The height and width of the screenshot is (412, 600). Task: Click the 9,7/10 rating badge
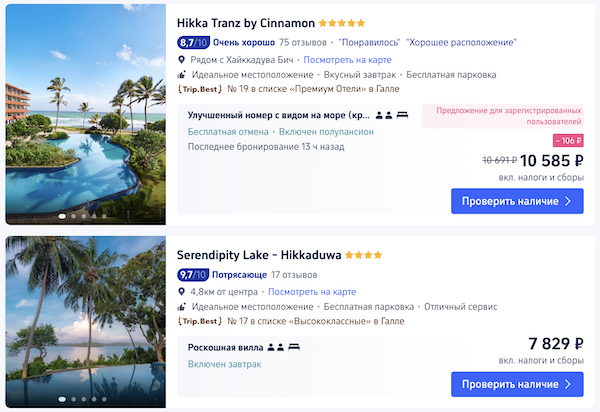(193, 275)
